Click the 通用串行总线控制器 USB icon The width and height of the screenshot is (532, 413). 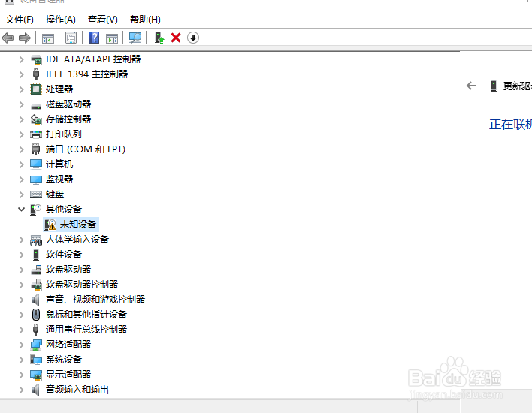point(36,329)
